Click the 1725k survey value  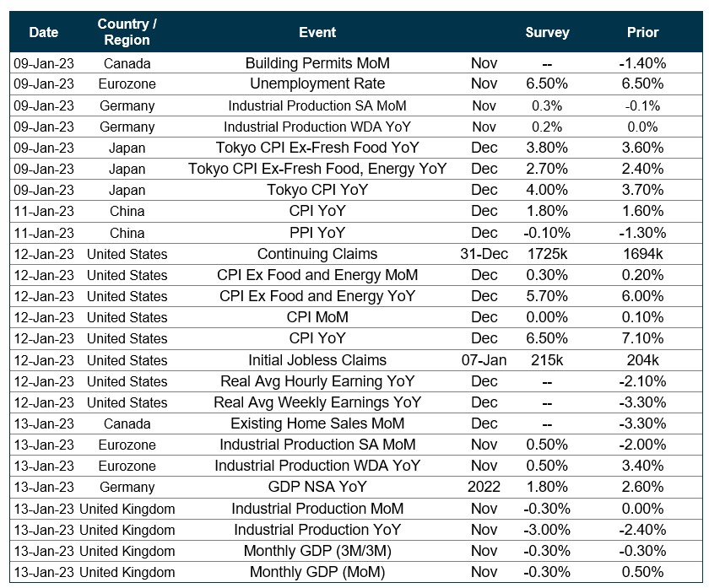(x=547, y=254)
